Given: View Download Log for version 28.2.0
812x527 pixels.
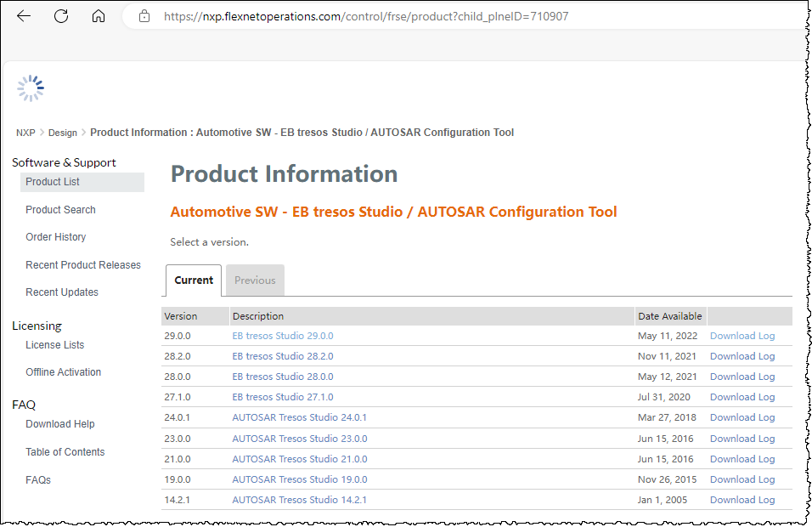Looking at the screenshot, I should 742,355.
